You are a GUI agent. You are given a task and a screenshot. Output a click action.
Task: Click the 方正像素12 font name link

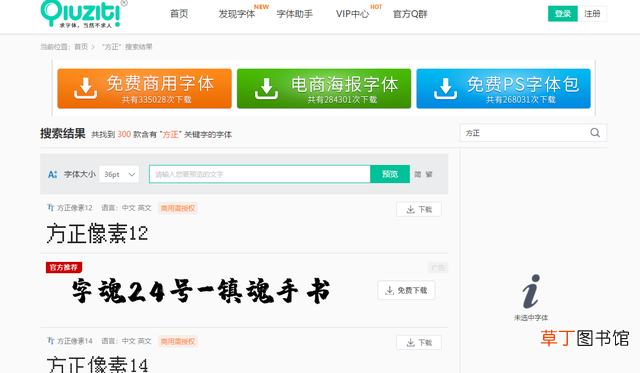point(75,208)
